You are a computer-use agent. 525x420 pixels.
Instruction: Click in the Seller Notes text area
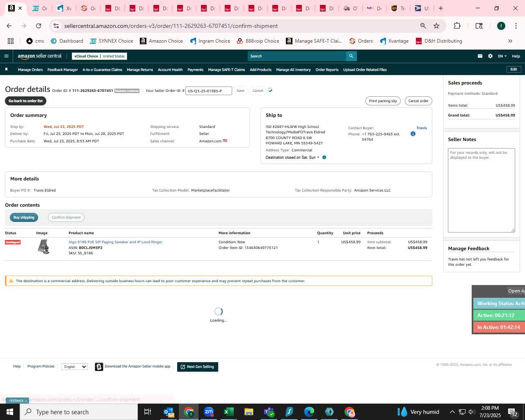(481, 190)
